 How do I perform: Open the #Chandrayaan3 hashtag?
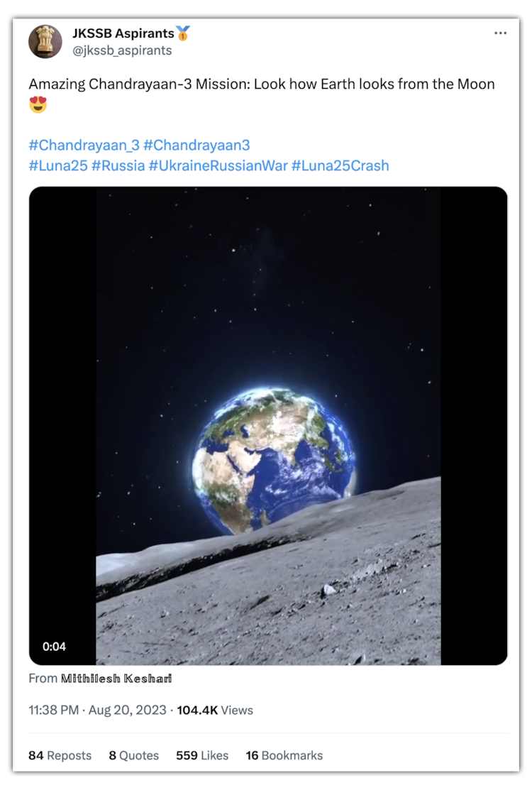[x=196, y=145]
